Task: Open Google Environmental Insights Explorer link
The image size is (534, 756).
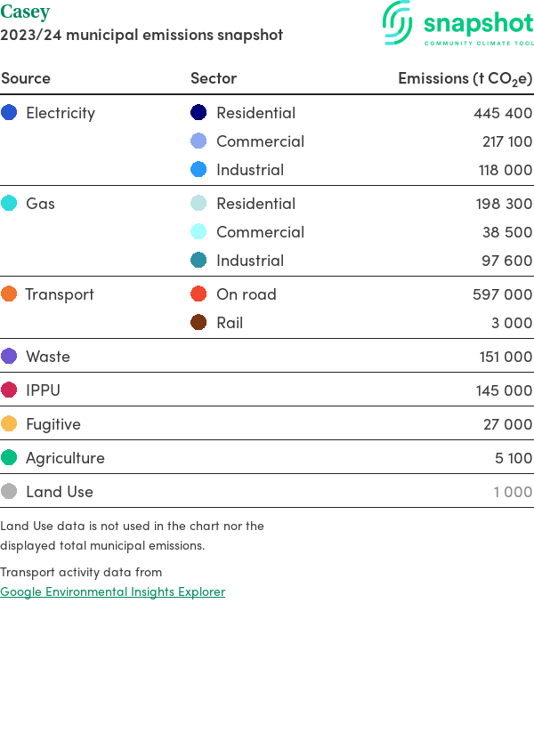Action: 112,591
